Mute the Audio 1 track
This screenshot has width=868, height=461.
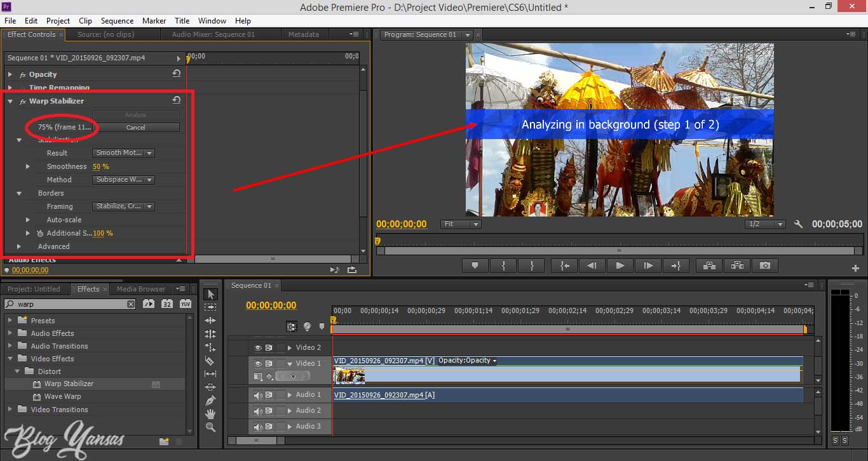[x=257, y=394]
